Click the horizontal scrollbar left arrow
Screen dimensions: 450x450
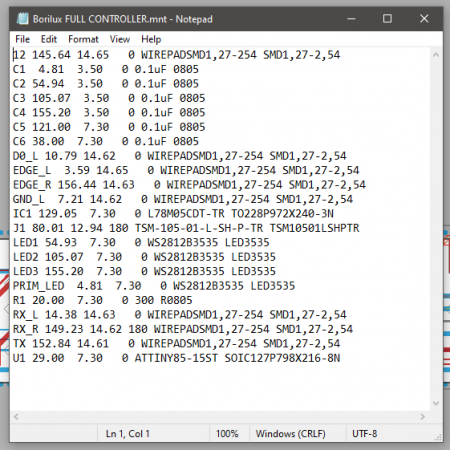tap(16, 417)
